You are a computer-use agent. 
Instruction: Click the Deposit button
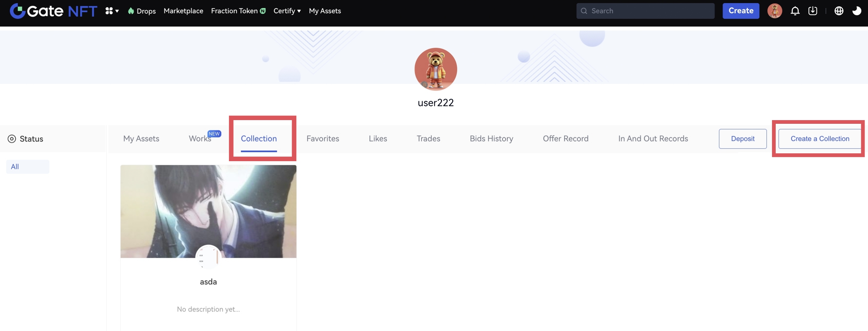point(742,139)
